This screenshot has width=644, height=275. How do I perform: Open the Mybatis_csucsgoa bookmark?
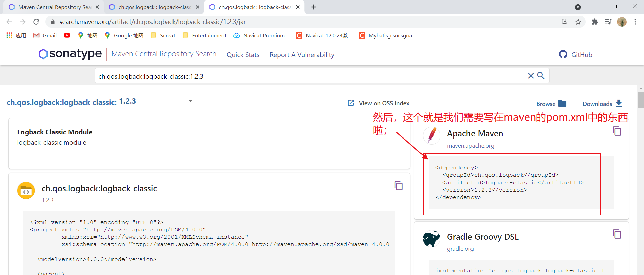coord(388,35)
